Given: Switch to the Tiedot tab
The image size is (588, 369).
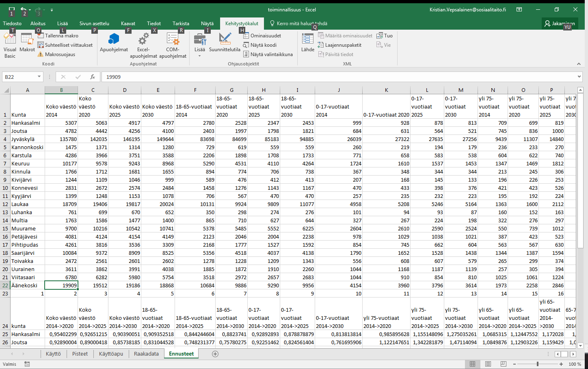Looking at the screenshot, I should coord(154,24).
